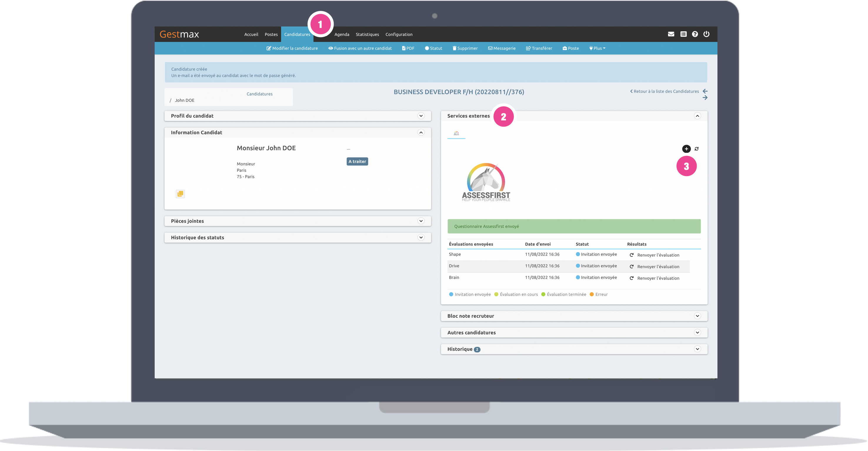Click Modifier la candidature button

click(292, 48)
